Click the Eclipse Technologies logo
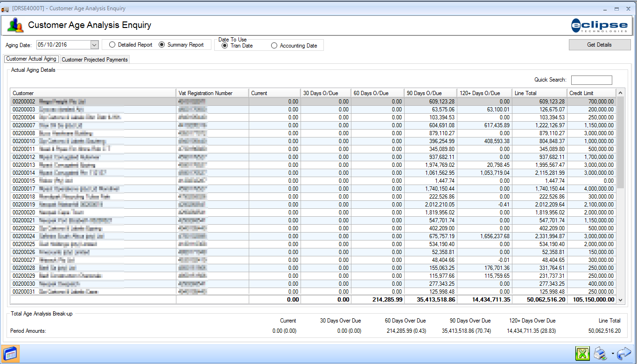The image size is (637, 364). click(599, 26)
